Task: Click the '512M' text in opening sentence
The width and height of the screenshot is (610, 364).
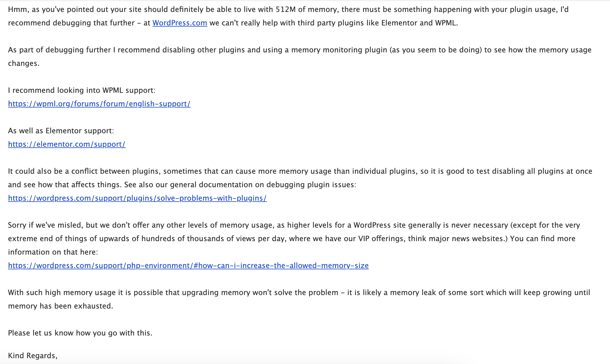Action: (x=286, y=9)
